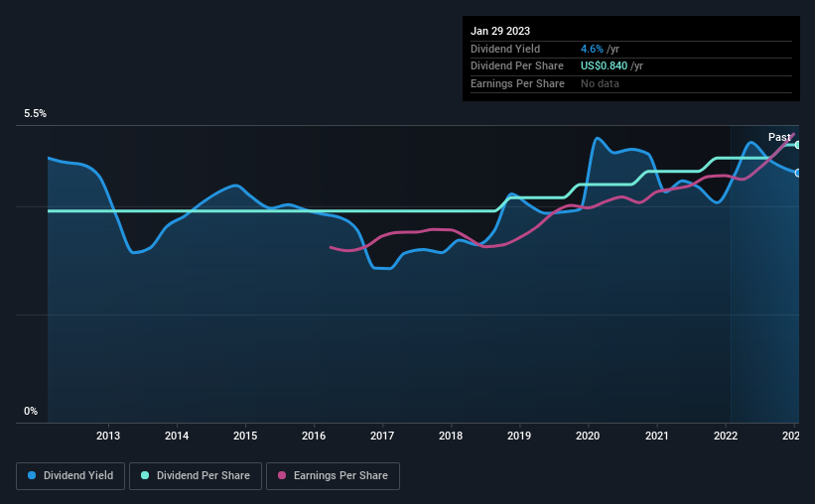Click the 2017 x-axis label

point(382,436)
